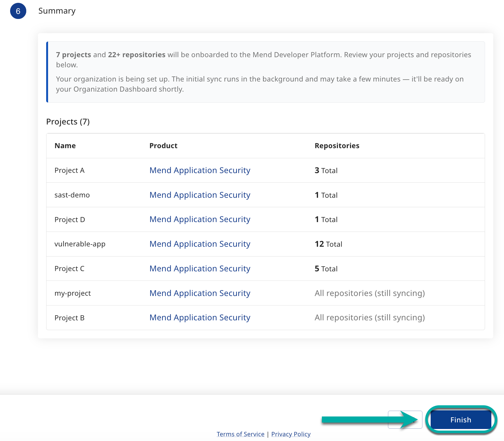Select the Project A row name

[70, 170]
